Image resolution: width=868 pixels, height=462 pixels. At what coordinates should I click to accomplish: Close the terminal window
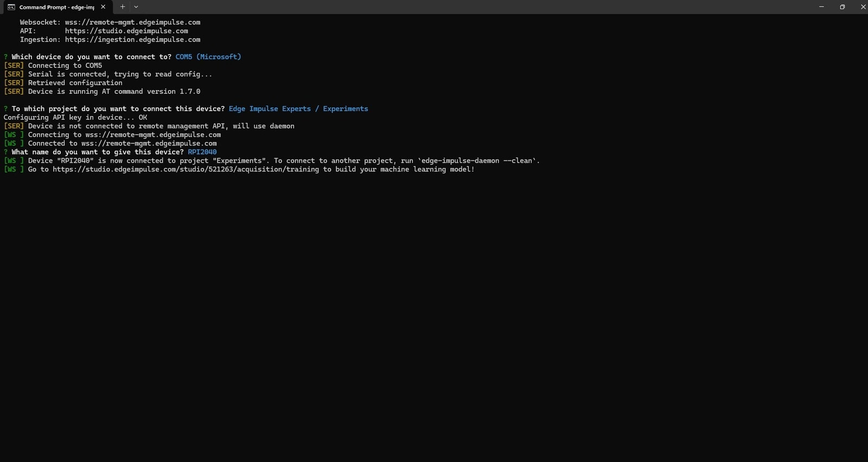point(863,7)
